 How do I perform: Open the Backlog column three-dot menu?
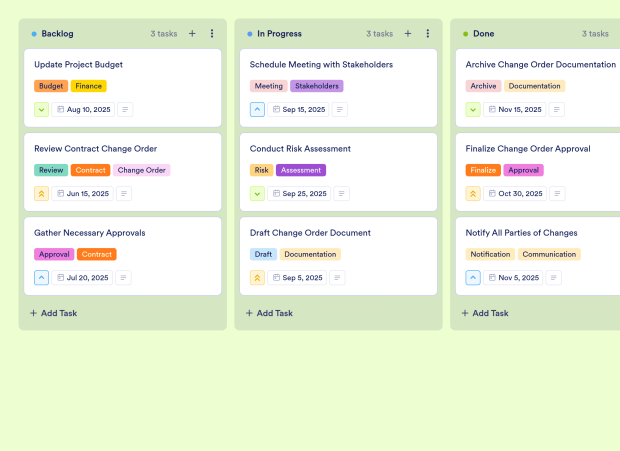point(212,34)
